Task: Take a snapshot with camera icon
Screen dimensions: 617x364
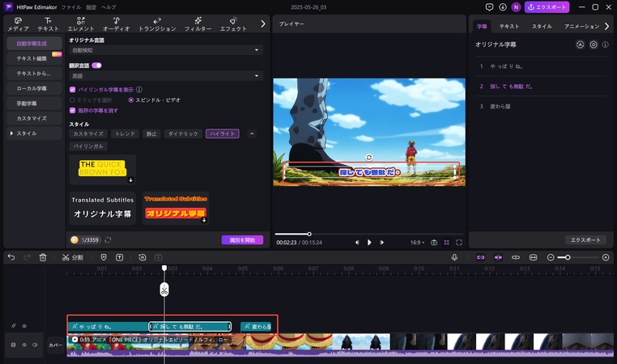Action: point(434,243)
